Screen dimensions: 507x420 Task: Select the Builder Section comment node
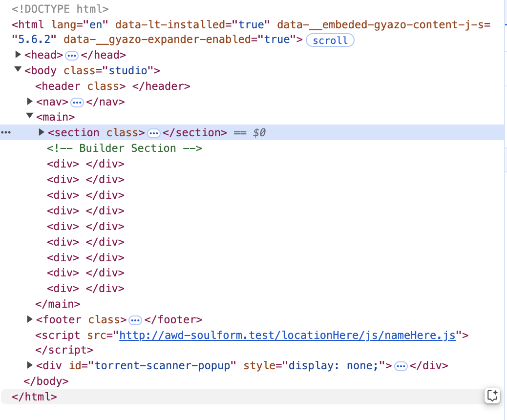[124, 148]
